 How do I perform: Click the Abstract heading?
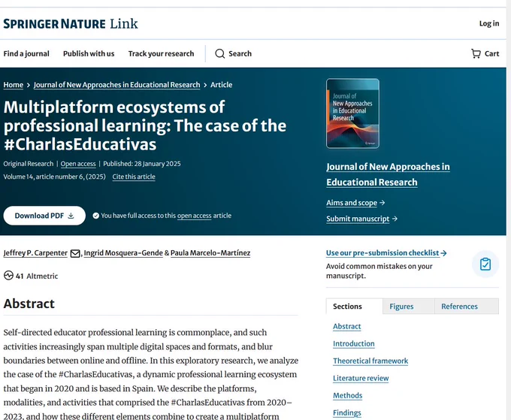(29, 304)
